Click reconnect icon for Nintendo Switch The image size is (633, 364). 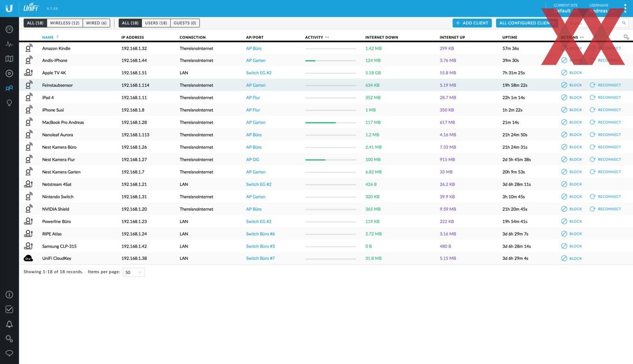593,197
